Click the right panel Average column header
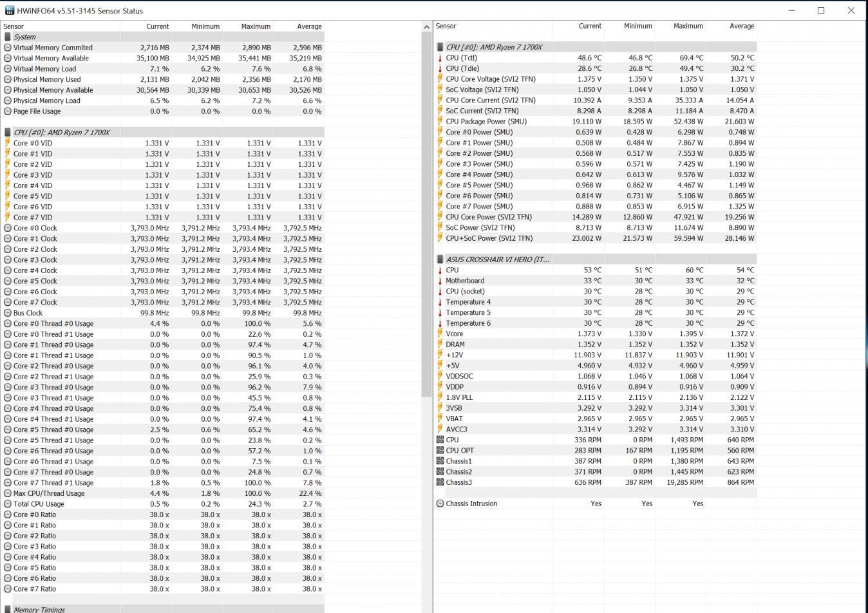The image size is (868, 613). pyautogui.click(x=731, y=26)
